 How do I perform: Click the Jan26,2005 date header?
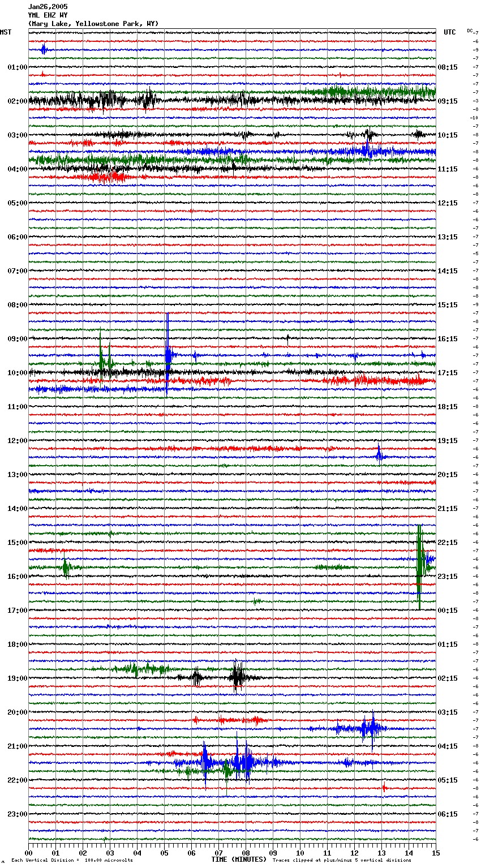[x=48, y=7]
